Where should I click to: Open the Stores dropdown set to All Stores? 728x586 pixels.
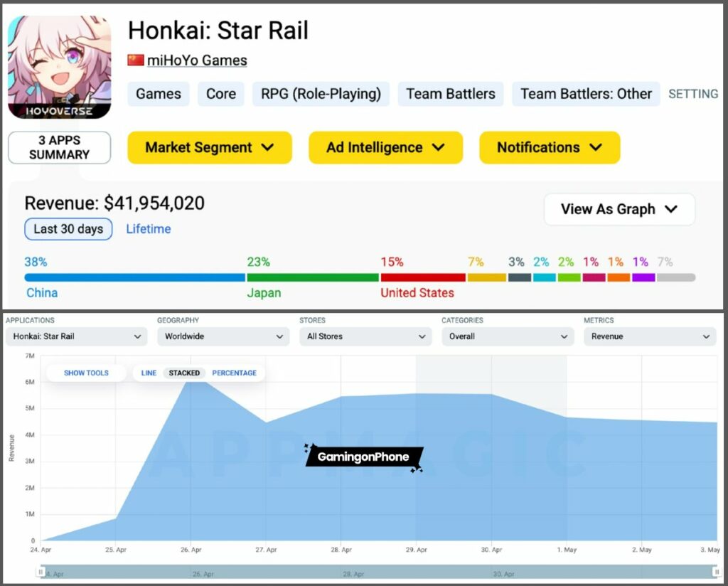pos(365,336)
